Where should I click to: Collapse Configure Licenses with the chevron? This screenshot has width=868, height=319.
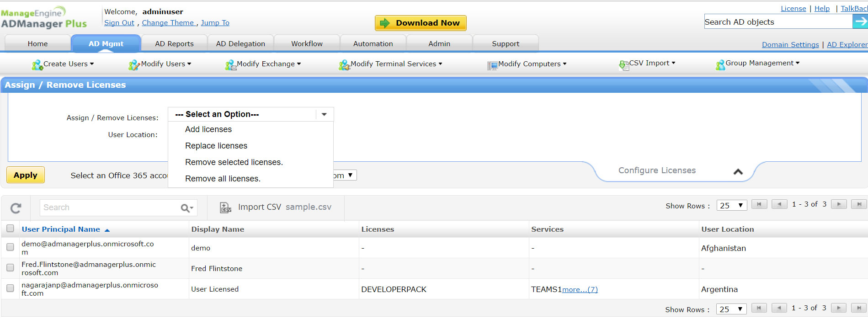[x=738, y=171]
